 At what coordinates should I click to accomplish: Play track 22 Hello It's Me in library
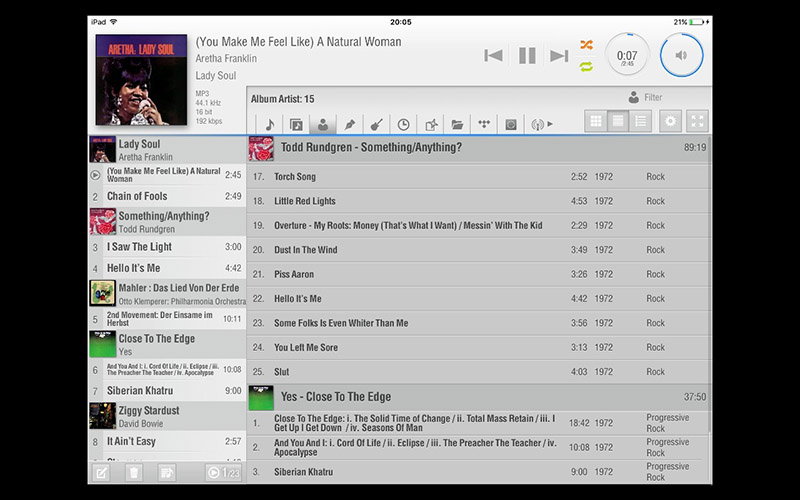click(x=479, y=299)
